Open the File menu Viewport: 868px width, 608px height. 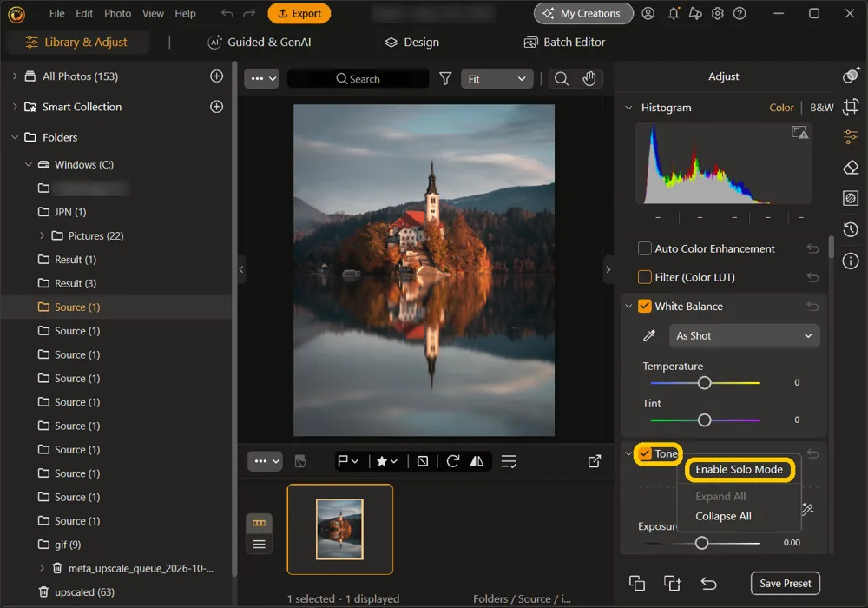click(x=57, y=13)
